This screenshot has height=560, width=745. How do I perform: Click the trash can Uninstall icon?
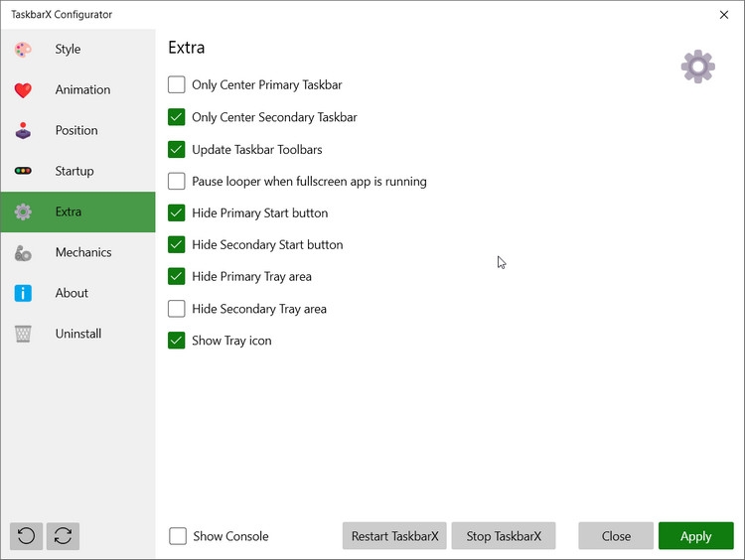[x=23, y=334]
